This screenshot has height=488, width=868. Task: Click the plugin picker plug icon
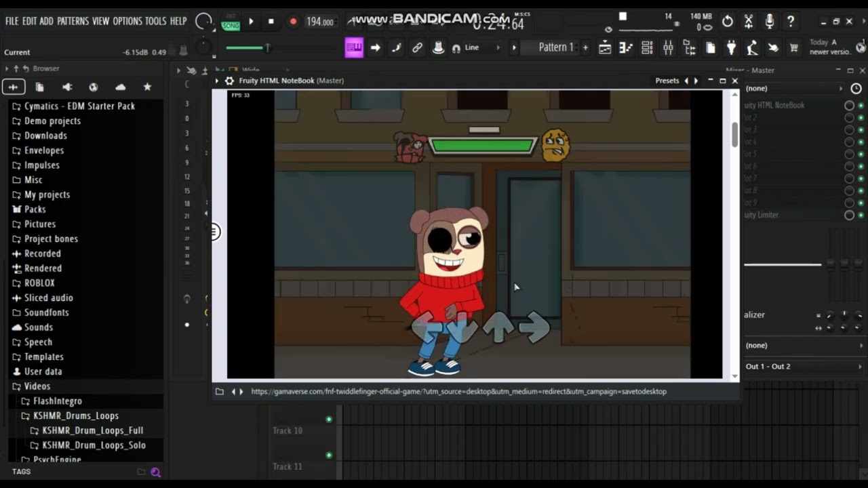point(731,47)
